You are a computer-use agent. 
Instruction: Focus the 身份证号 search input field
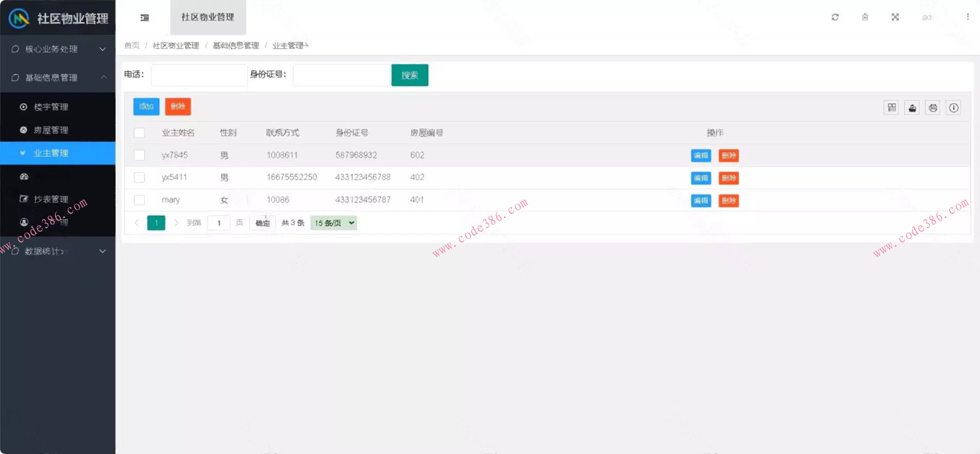point(342,75)
